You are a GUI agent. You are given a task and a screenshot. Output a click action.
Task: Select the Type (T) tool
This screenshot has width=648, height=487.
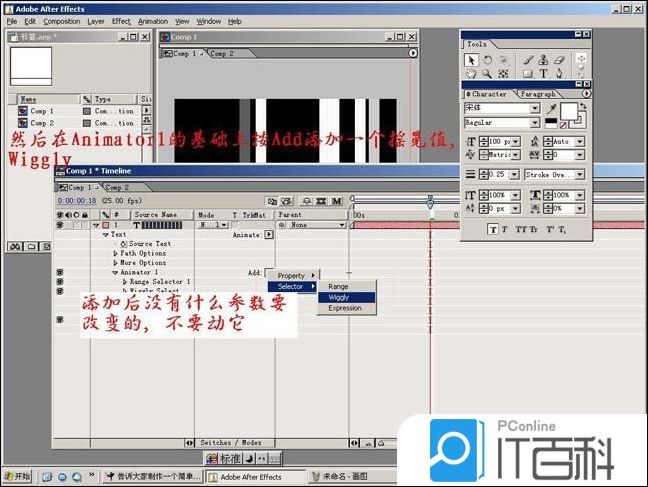pos(543,74)
